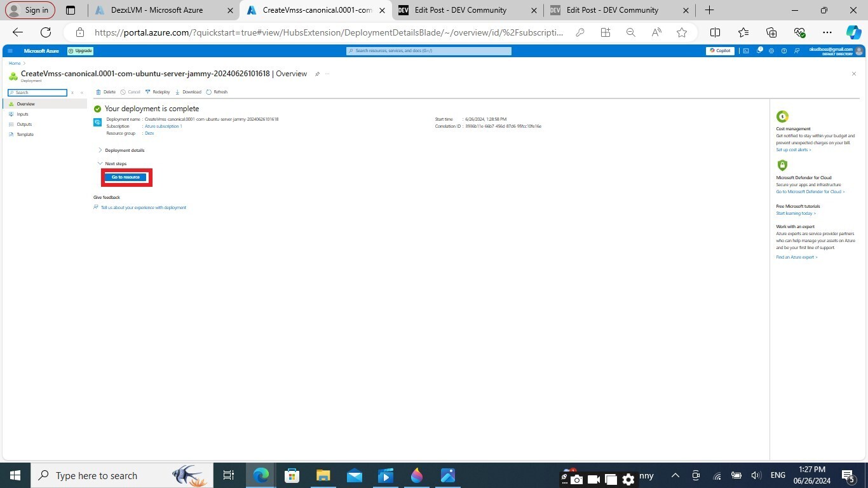Open Azure Support and help icon

(x=784, y=51)
